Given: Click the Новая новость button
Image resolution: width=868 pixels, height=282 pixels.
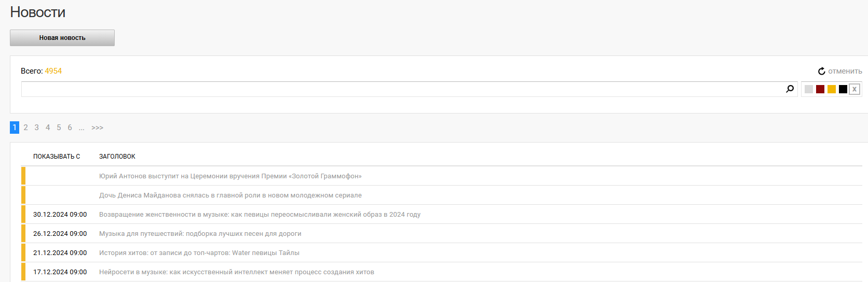Looking at the screenshot, I should [x=62, y=38].
